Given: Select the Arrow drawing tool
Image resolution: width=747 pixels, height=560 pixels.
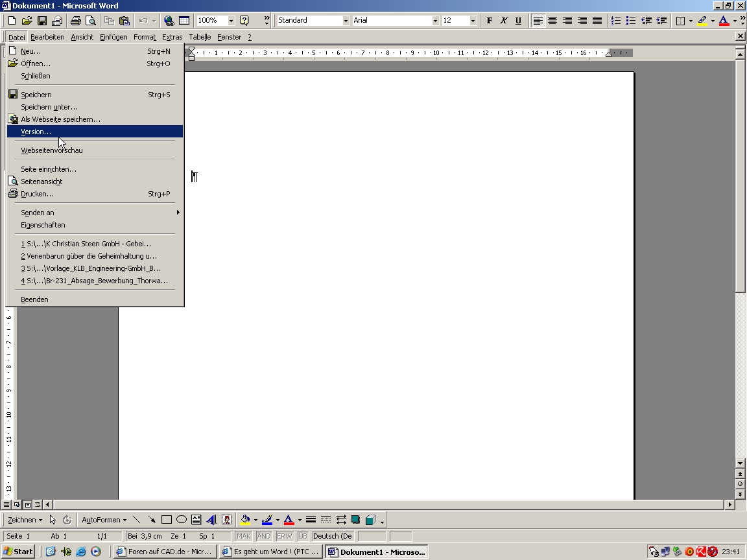Looking at the screenshot, I should [152, 520].
